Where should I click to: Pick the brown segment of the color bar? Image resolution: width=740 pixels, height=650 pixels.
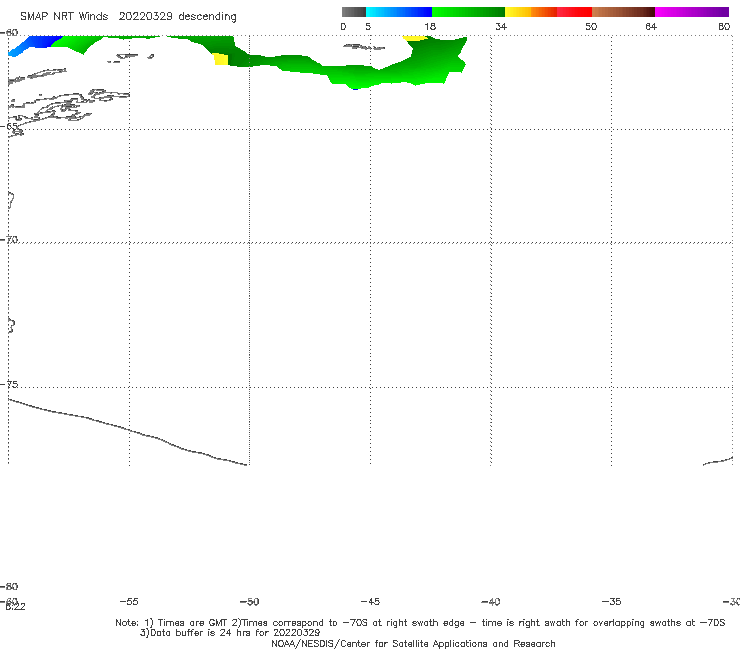[623, 12]
